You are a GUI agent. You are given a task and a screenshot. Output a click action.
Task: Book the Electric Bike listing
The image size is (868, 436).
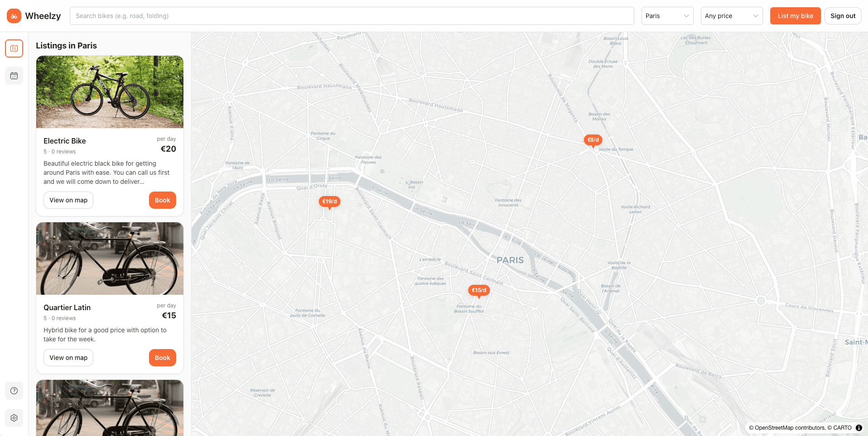point(162,200)
